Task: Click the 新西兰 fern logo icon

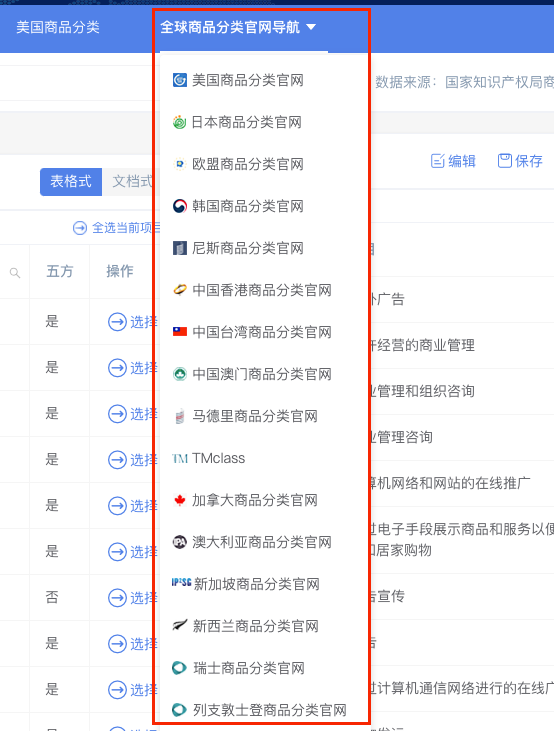Action: click(180, 625)
